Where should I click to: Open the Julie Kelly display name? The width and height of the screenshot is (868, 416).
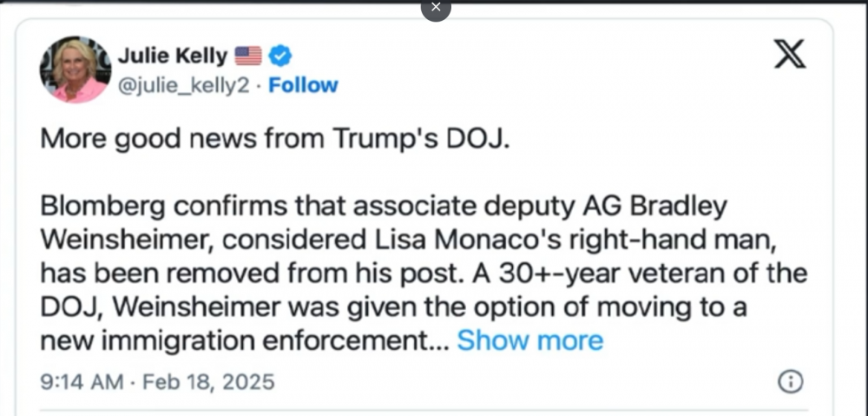pyautogui.click(x=173, y=56)
